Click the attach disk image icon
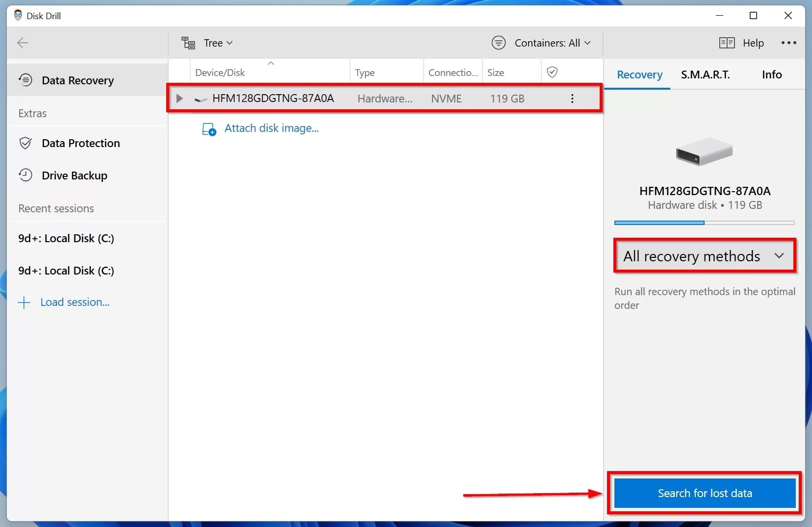Image resolution: width=812 pixels, height=527 pixels. pyautogui.click(x=209, y=129)
